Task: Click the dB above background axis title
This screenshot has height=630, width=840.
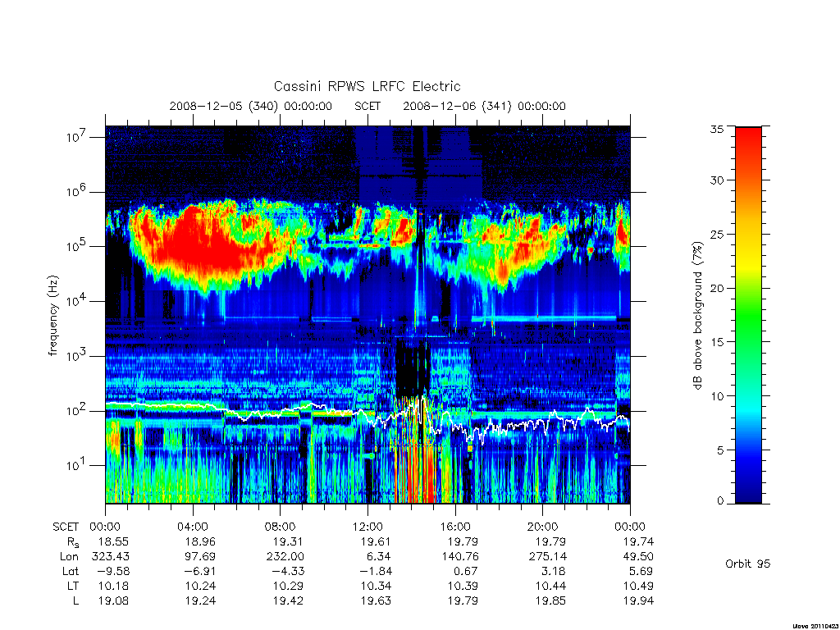Action: [x=697, y=316]
